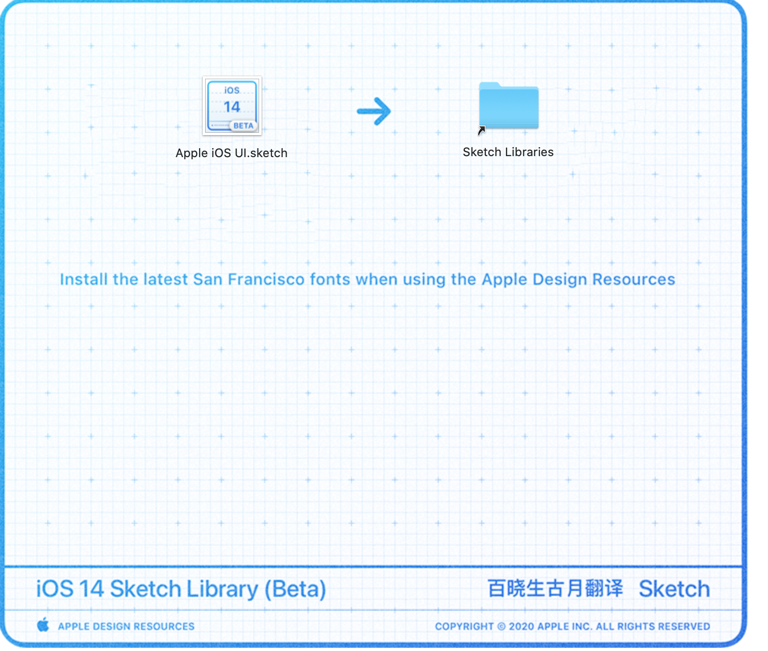
Task: Click the Apple iOS UI.sketch filename label
Action: coord(232,153)
